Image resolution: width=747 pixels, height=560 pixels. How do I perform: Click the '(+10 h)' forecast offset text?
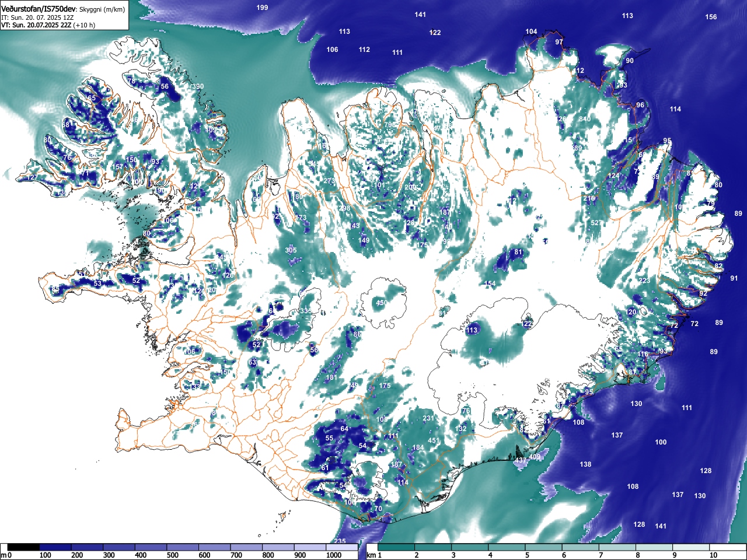click(84, 25)
